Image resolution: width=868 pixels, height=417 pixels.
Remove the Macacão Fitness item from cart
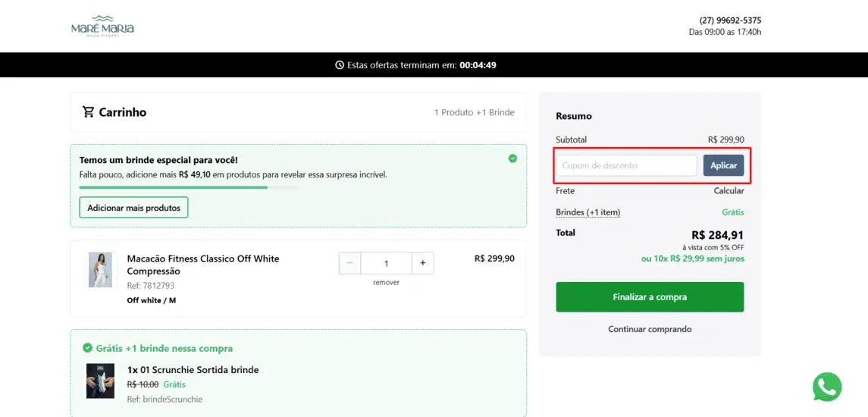click(x=386, y=283)
